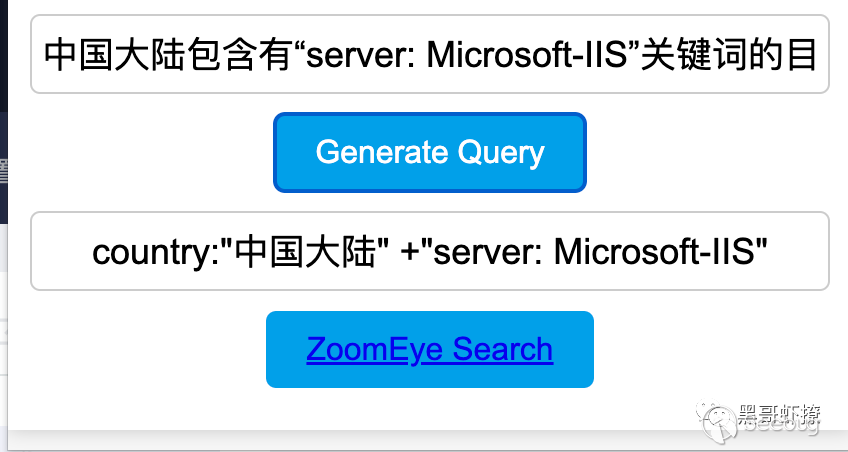The width and height of the screenshot is (848, 452).
Task: Click the dark strip along the left edge
Action: pos(4,112)
